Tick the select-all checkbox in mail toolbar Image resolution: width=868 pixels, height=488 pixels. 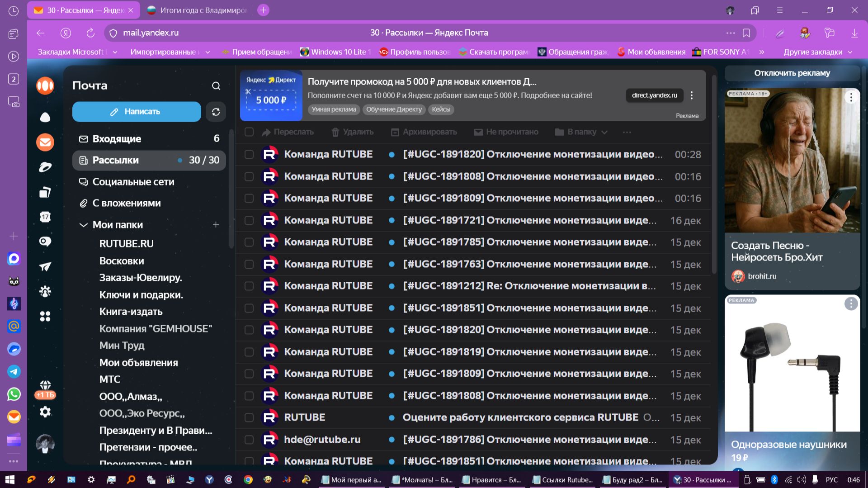coord(249,132)
